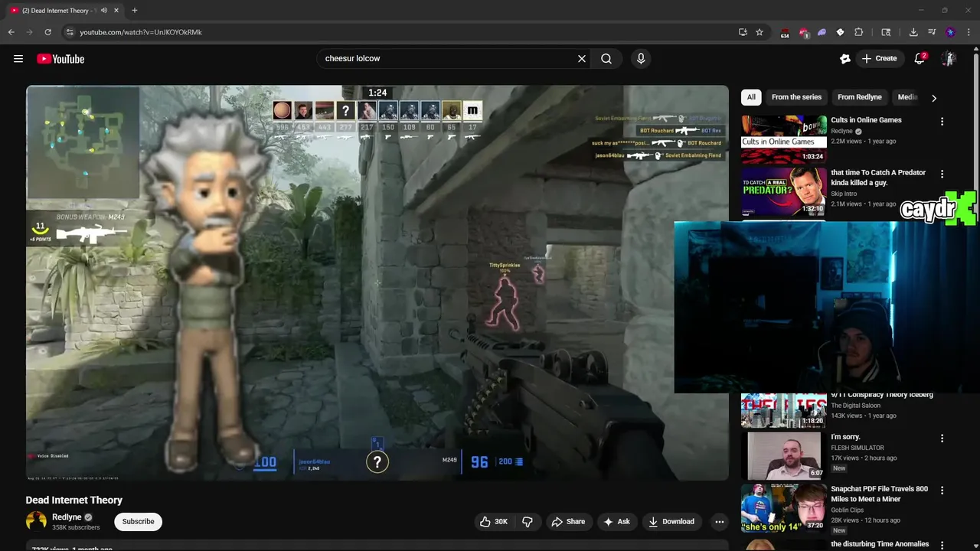Click the search magnifier button

coord(606,58)
